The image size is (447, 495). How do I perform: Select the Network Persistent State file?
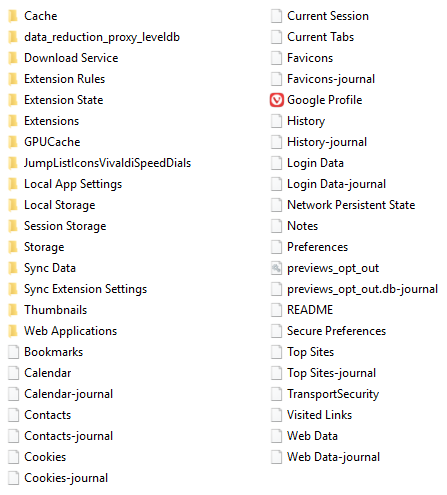tap(343, 205)
